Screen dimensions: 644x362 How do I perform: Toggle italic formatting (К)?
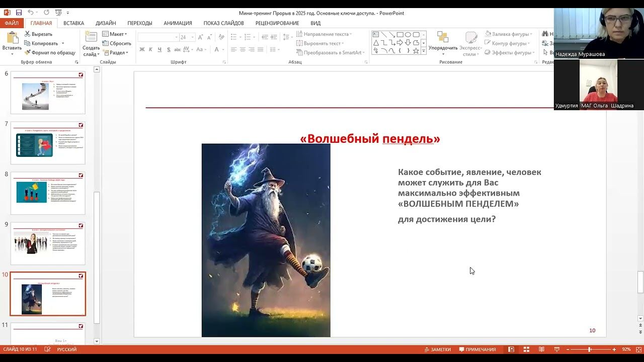click(x=150, y=50)
